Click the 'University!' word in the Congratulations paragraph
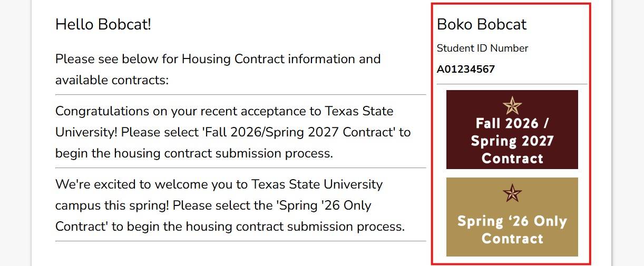Screen dimensions: 644x266 [86, 132]
